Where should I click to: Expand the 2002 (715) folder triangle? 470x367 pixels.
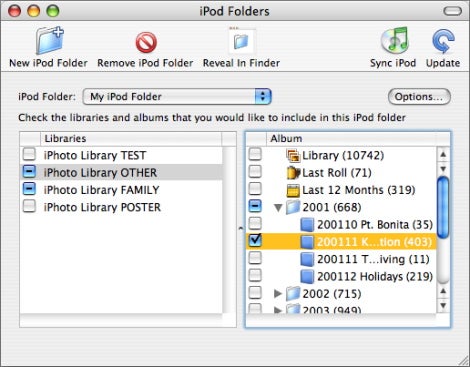click(x=278, y=294)
